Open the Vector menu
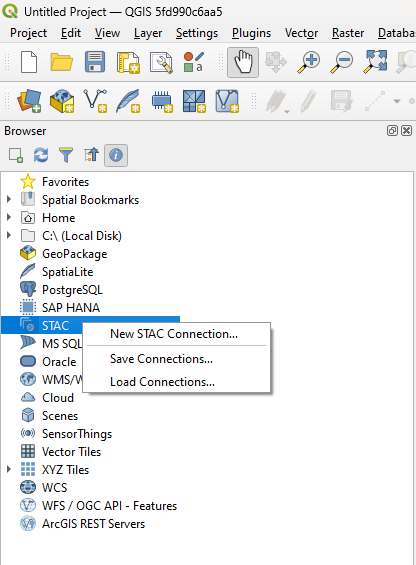 point(301,33)
